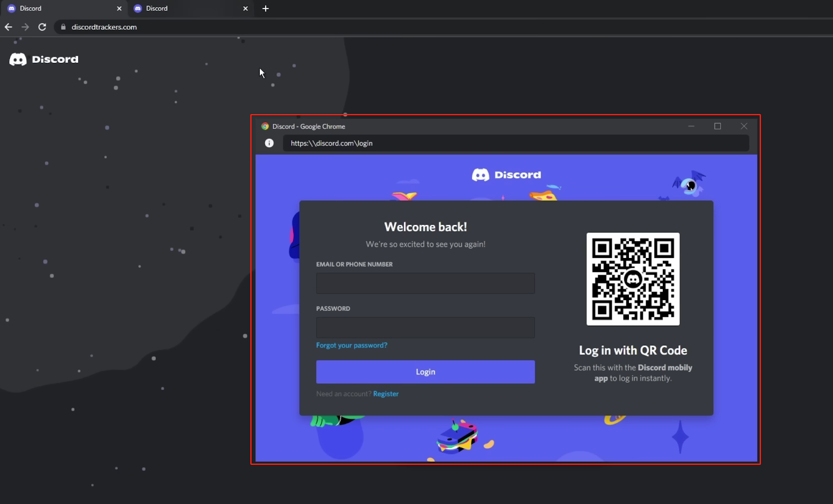This screenshot has width=833, height=504.
Task: Click the Chrome icon in popup title bar
Action: [265, 126]
